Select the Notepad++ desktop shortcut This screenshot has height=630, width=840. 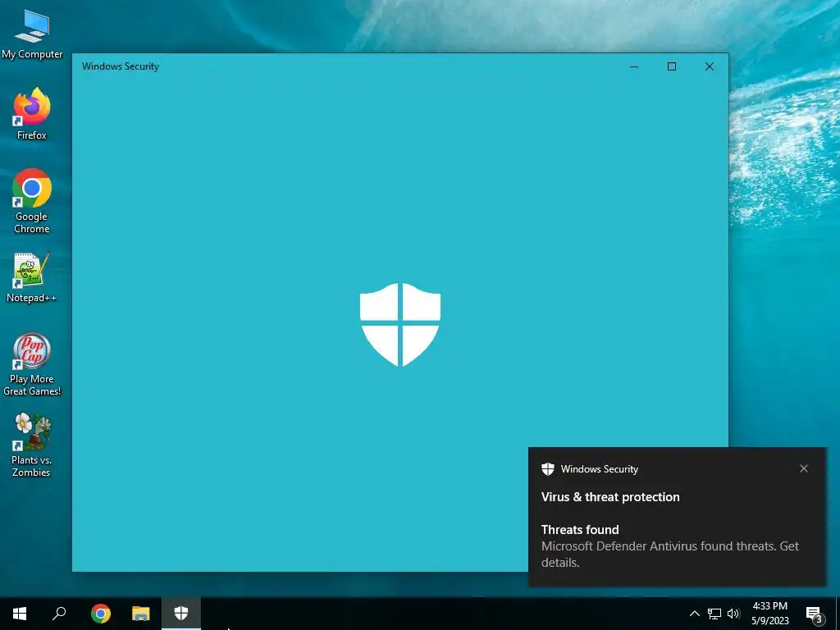[32, 277]
